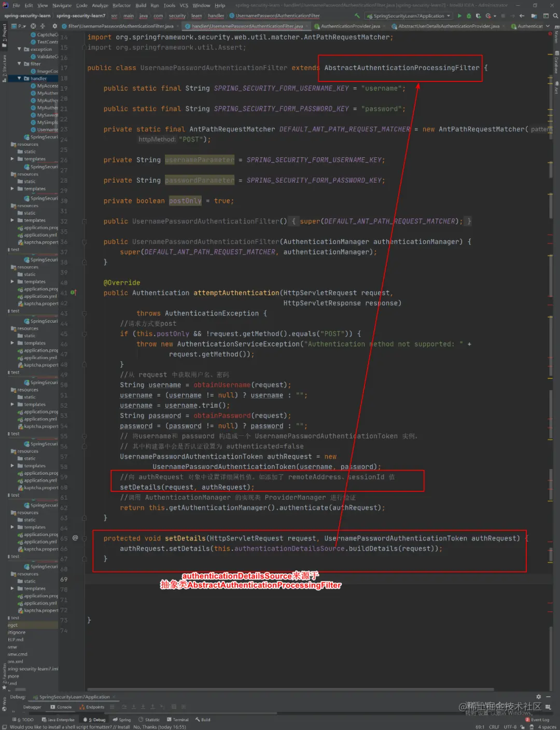This screenshot has height=730, width=560.
Task: Open the Navigate menu
Action: click(x=62, y=5)
